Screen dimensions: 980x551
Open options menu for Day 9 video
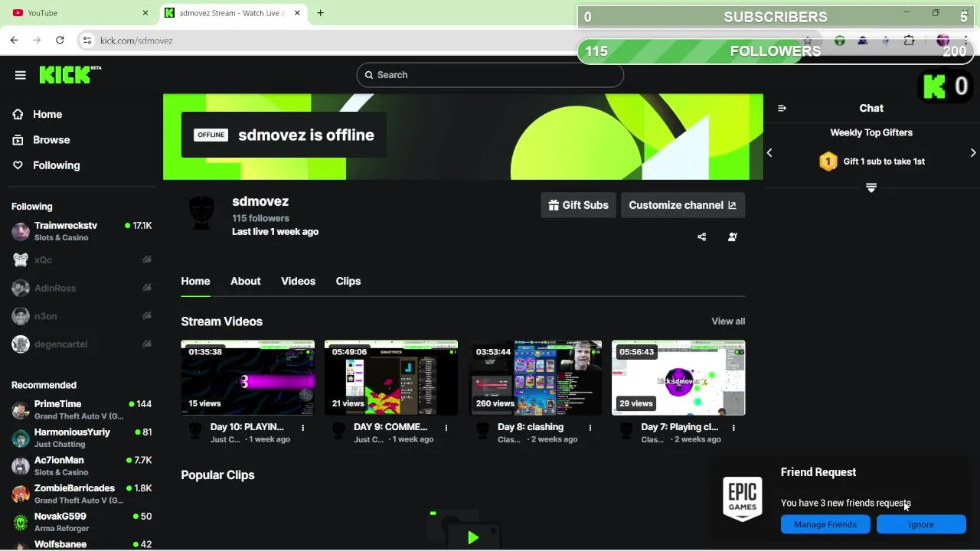(x=446, y=428)
